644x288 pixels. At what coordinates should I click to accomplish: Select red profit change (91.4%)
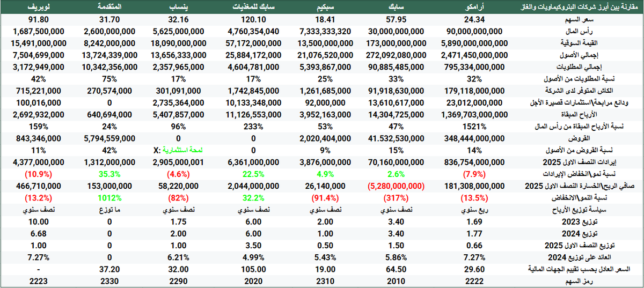pyautogui.click(x=326, y=197)
